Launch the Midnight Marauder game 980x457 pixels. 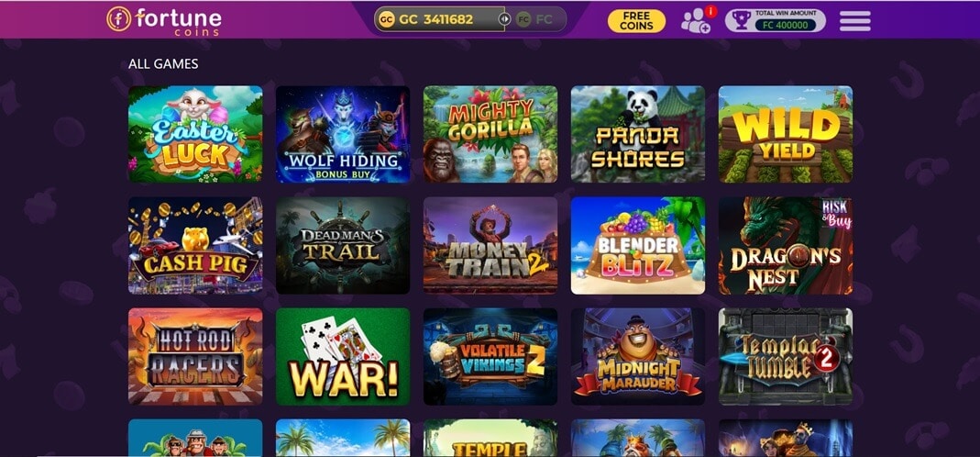point(638,356)
